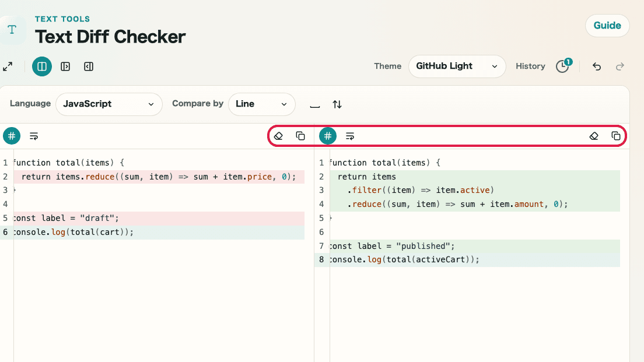Open History clock icon with badge
Image resolution: width=644 pixels, height=362 pixels.
(x=563, y=66)
